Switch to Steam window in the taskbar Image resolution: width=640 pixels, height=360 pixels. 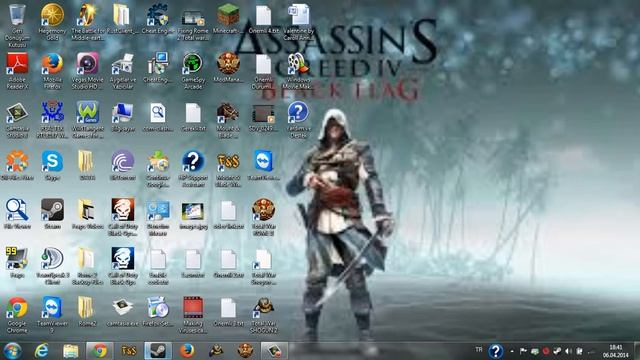[158, 351]
